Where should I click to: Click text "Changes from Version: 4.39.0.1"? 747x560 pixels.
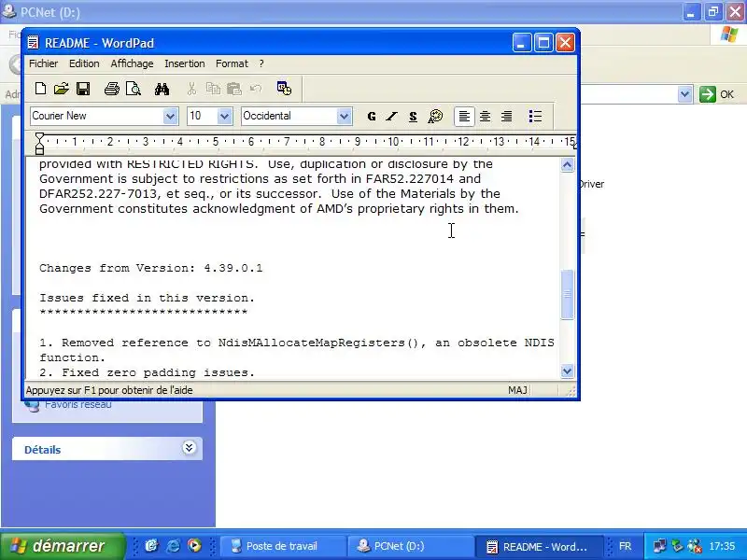point(150,268)
